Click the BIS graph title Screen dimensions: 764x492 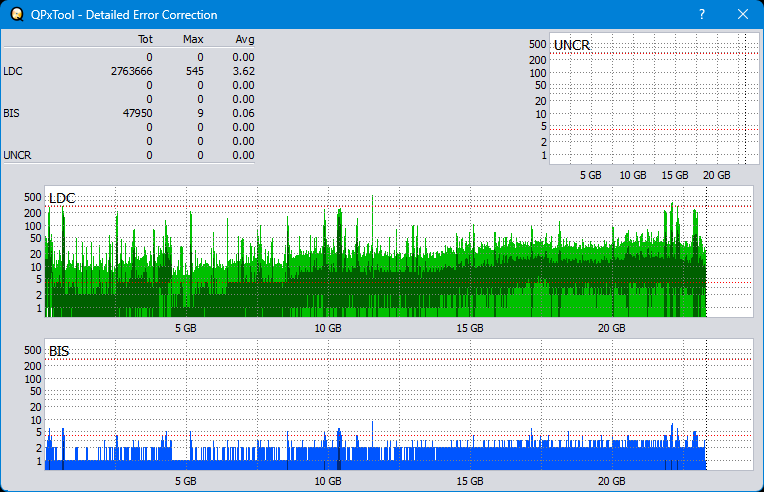59,351
